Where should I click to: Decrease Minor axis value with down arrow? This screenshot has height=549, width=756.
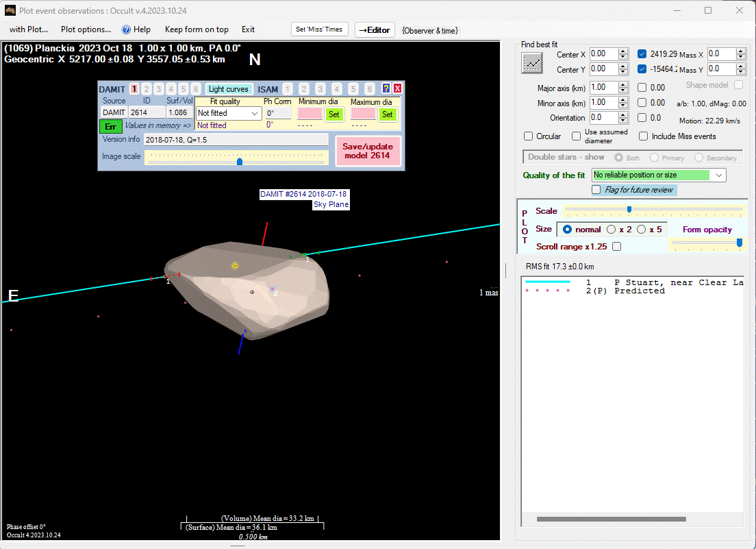click(x=623, y=105)
